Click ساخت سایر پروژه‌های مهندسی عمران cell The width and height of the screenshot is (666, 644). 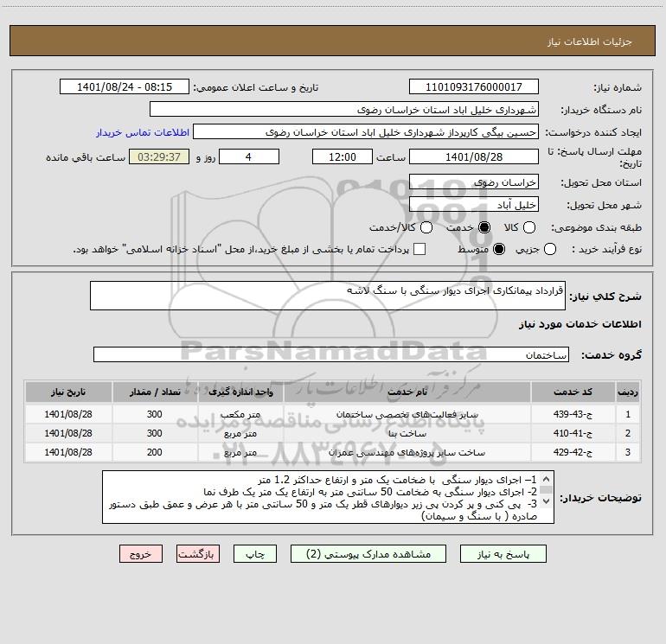(407, 453)
